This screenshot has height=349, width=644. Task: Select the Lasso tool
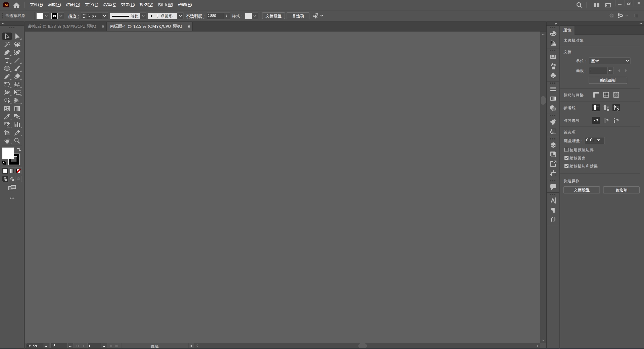point(17,44)
